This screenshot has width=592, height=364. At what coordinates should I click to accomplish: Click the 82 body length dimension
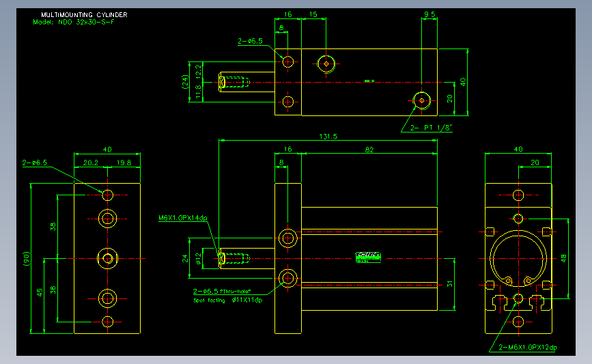(369, 150)
